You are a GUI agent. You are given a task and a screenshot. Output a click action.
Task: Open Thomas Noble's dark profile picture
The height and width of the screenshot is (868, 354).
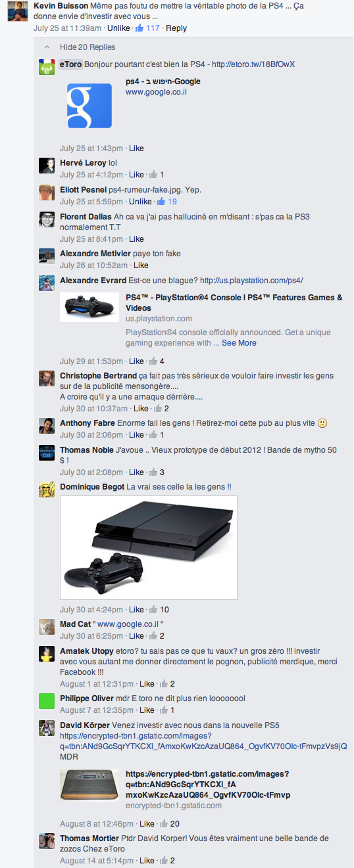pos(47,453)
